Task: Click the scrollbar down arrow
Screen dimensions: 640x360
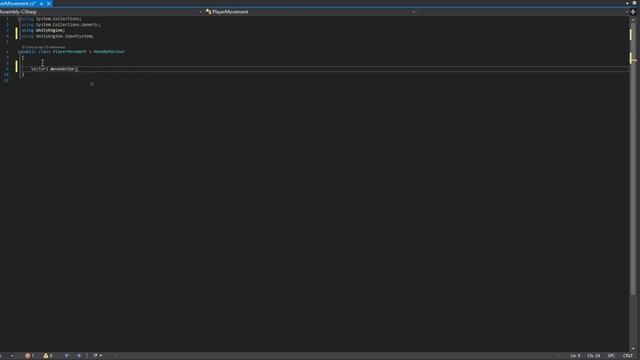Action: pyautogui.click(x=633, y=349)
